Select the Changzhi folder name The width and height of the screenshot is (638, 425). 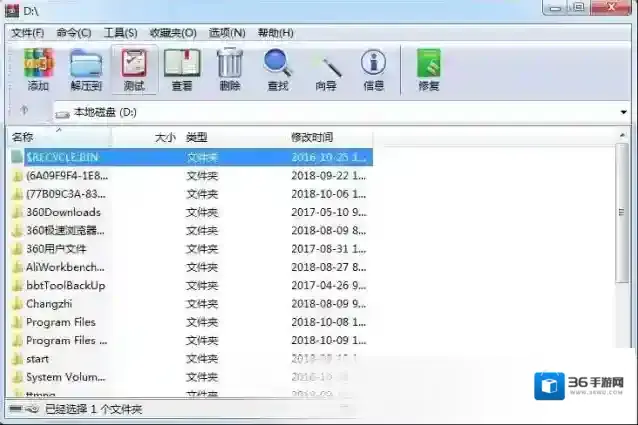click(49, 304)
